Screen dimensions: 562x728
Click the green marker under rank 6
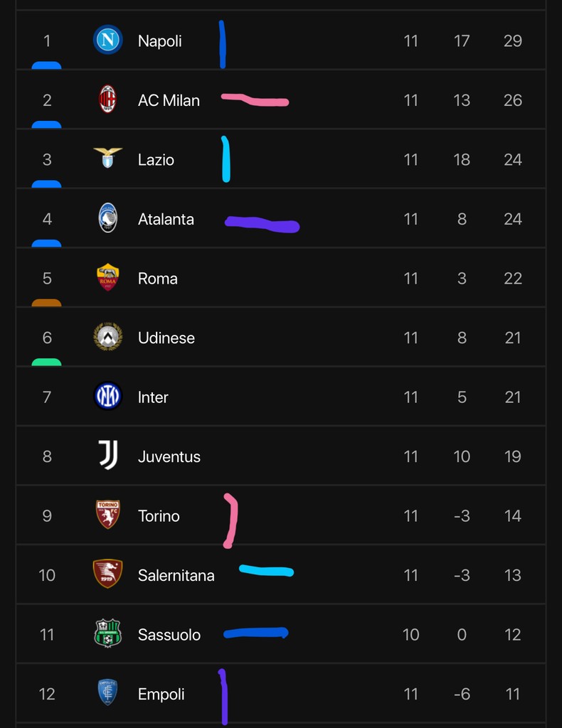[x=46, y=362]
